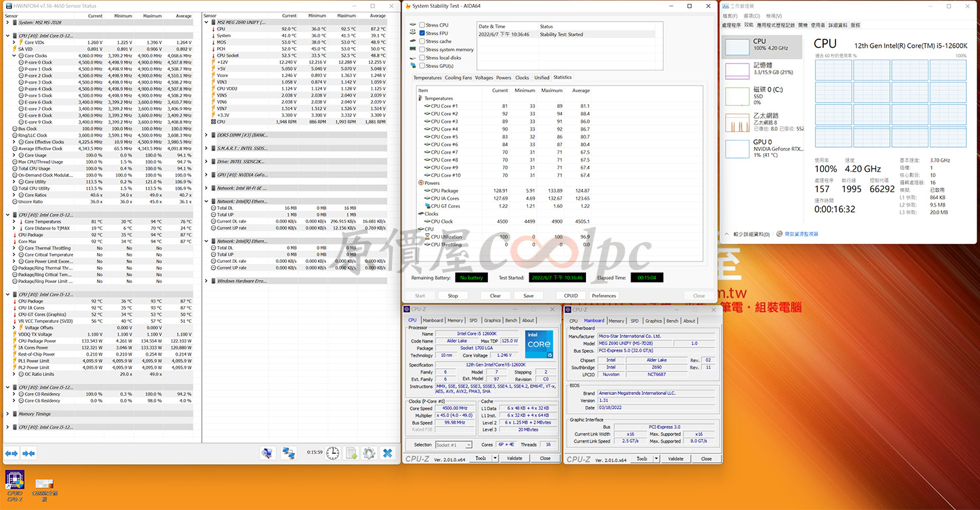Click HWiNFO blue X close sensors icon

(x=387, y=452)
